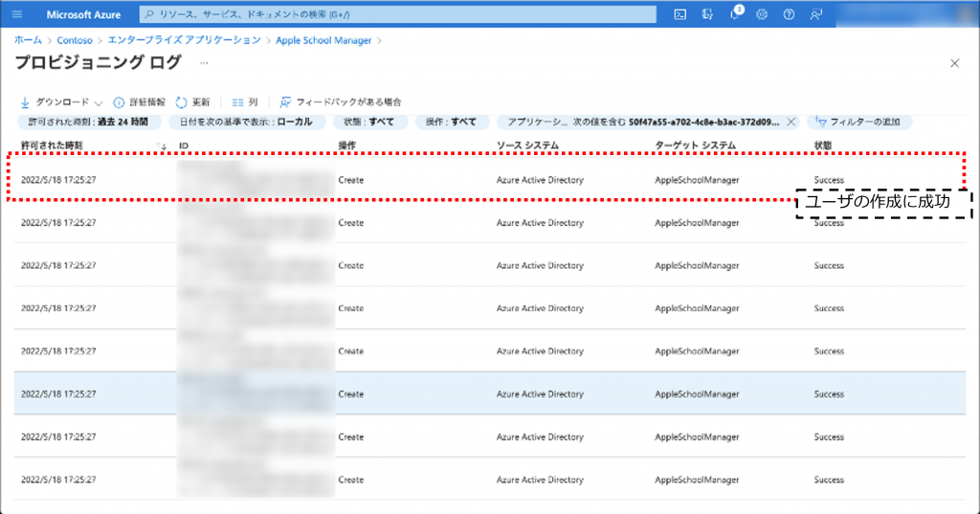This screenshot has width=980, height=514.
Task: Sort by the date column sort arrows
Action: tap(161, 145)
